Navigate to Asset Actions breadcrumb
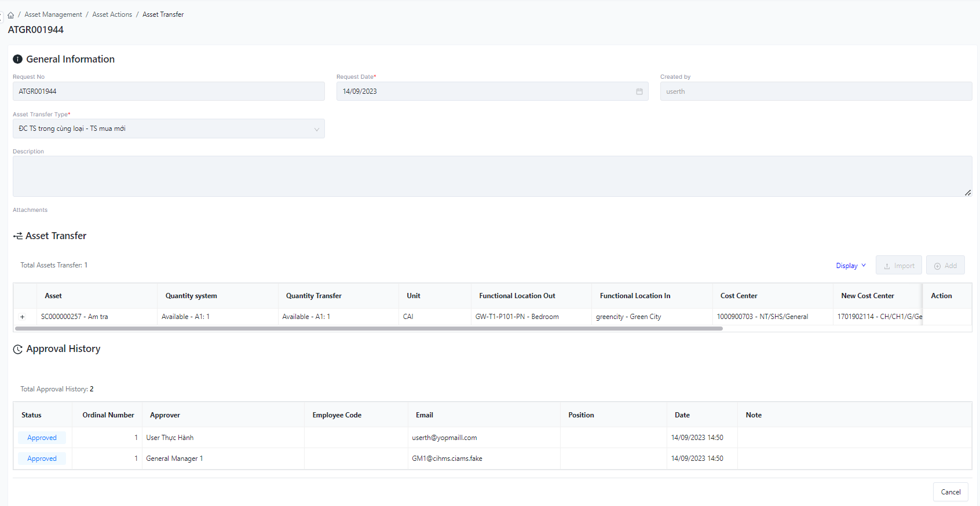 click(x=112, y=14)
